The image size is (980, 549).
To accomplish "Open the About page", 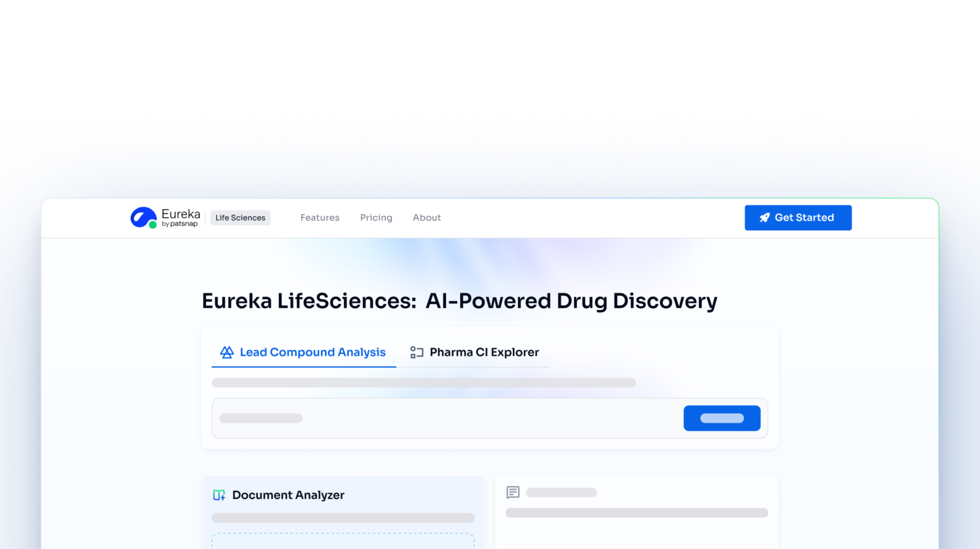I will tap(426, 217).
